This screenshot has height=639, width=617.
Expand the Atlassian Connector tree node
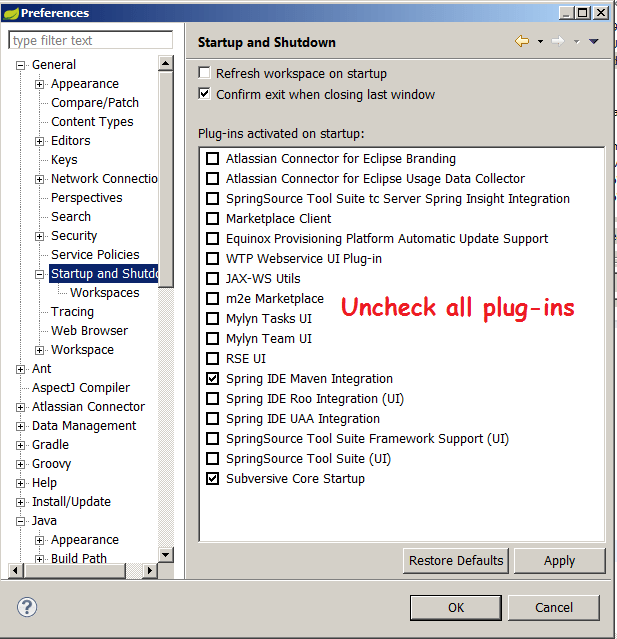coord(20,407)
